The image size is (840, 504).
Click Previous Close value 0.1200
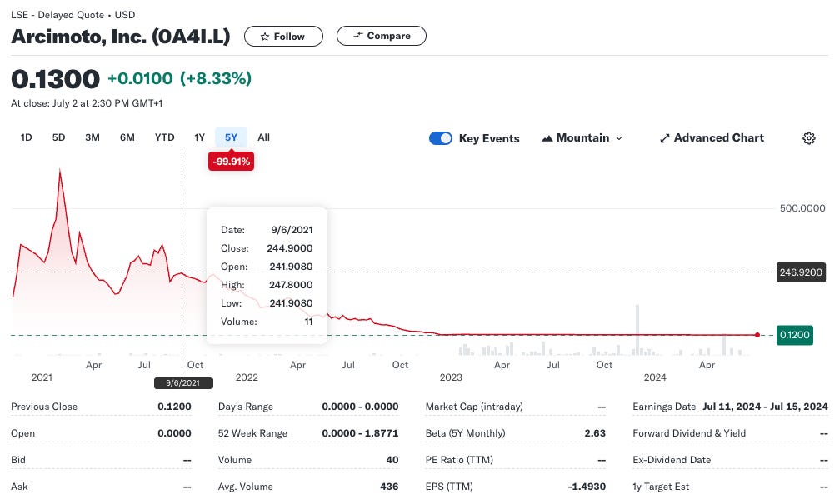[x=174, y=407]
